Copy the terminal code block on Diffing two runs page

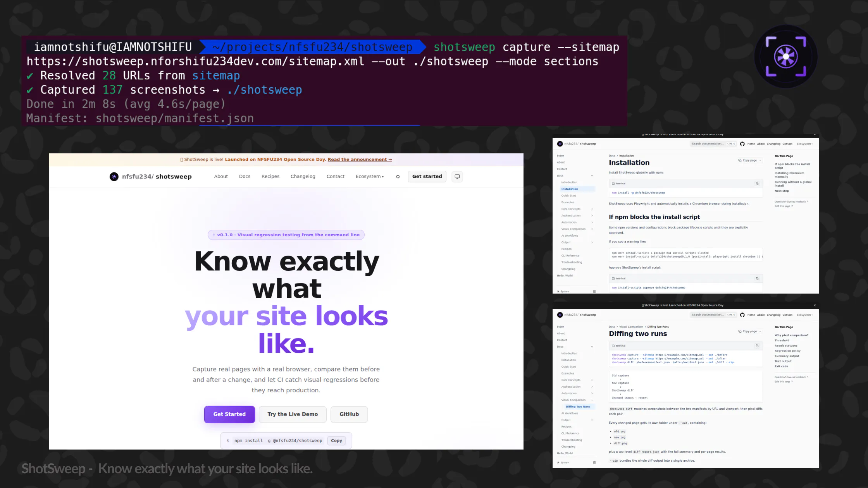pyautogui.click(x=757, y=346)
